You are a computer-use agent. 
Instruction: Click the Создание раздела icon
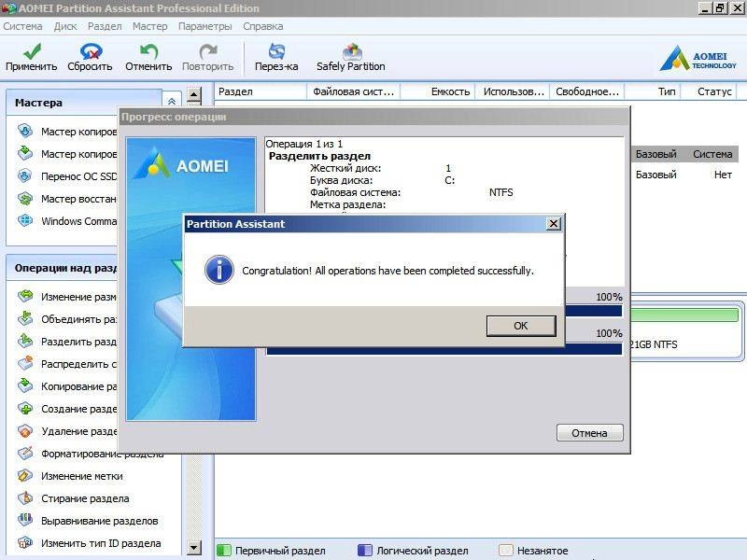pyautogui.click(x=25, y=408)
